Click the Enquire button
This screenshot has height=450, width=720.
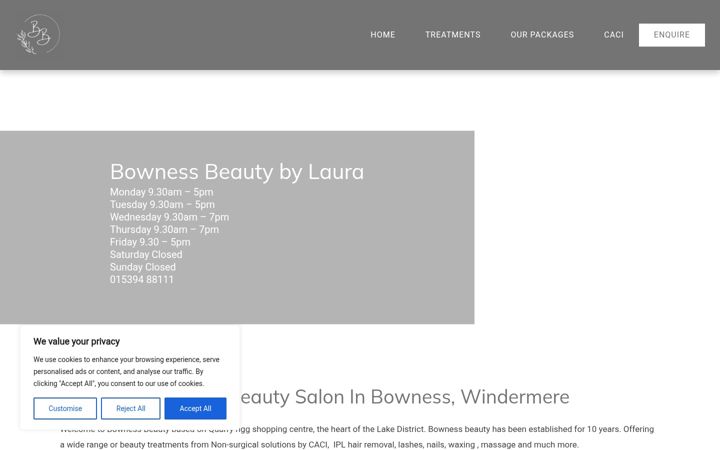pyautogui.click(x=671, y=35)
